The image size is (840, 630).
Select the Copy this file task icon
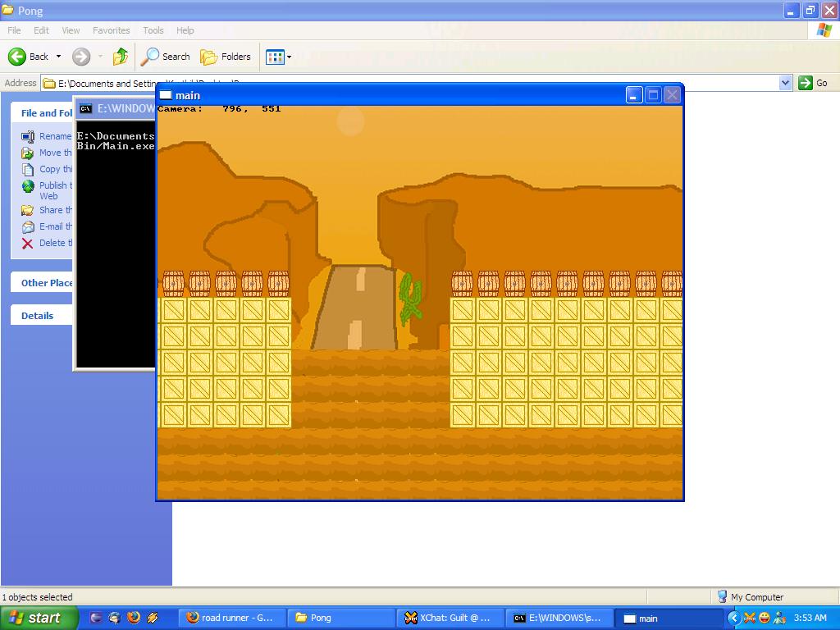coord(29,169)
